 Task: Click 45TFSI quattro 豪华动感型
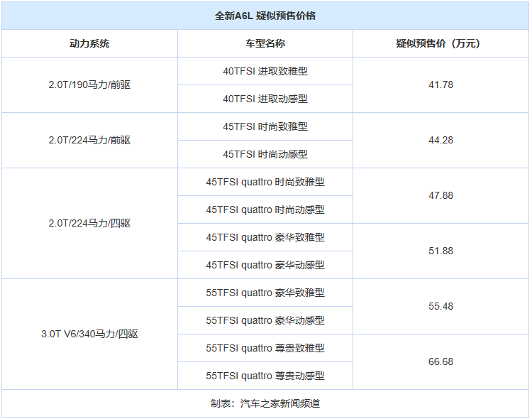265,265
